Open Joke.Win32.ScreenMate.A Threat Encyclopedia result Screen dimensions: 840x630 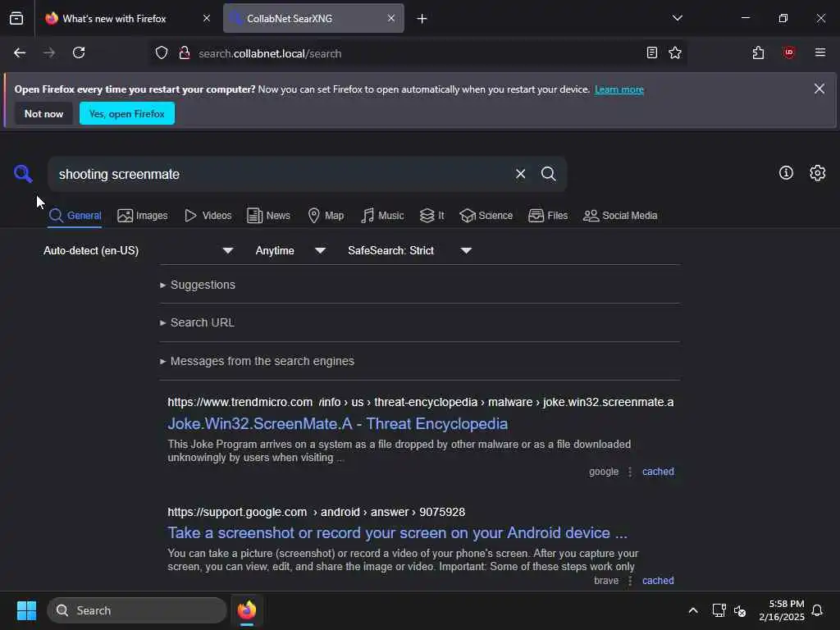[x=337, y=424]
